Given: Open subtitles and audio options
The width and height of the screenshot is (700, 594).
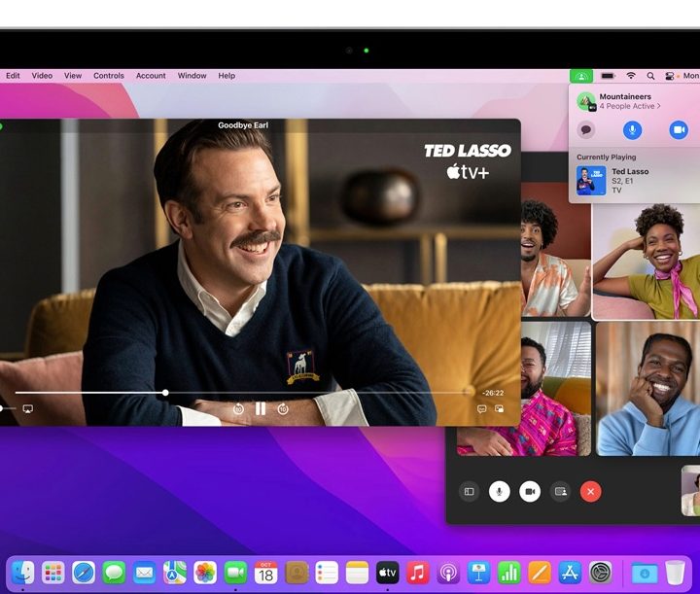Looking at the screenshot, I should click(481, 408).
